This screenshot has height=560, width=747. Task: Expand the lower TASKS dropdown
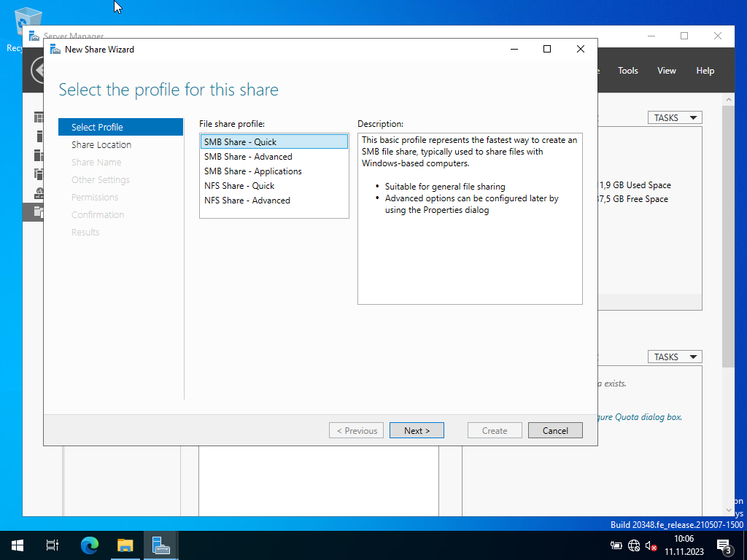coord(674,357)
